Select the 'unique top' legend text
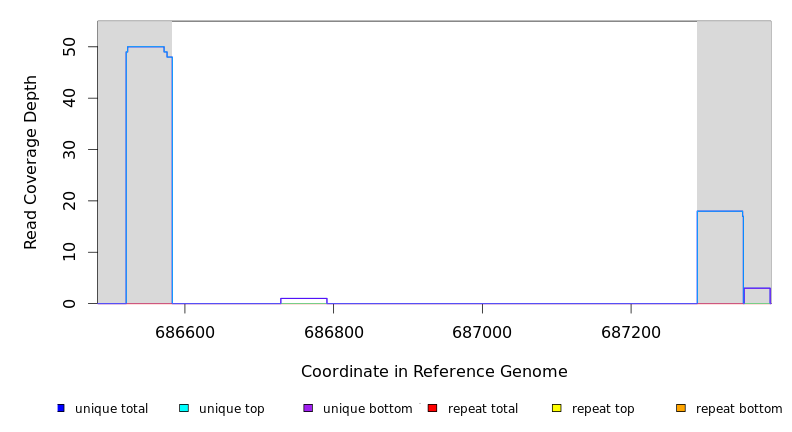This screenshot has height=432, width=792. (232, 409)
